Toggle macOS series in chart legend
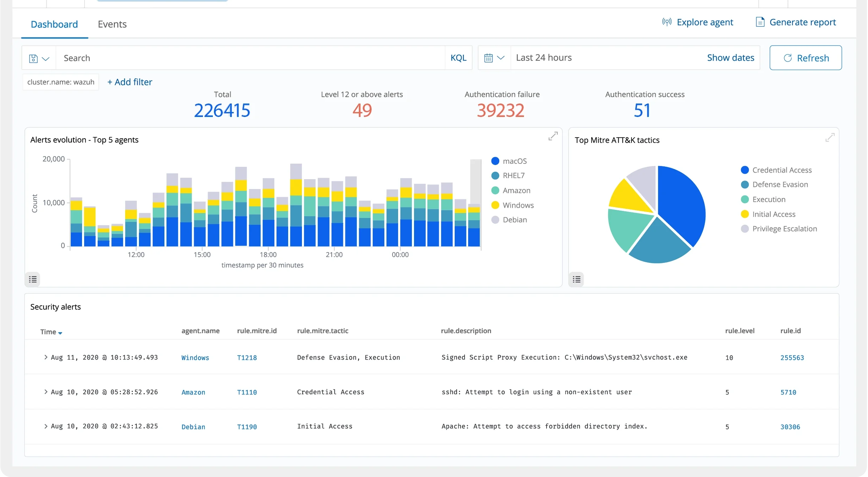 514,161
